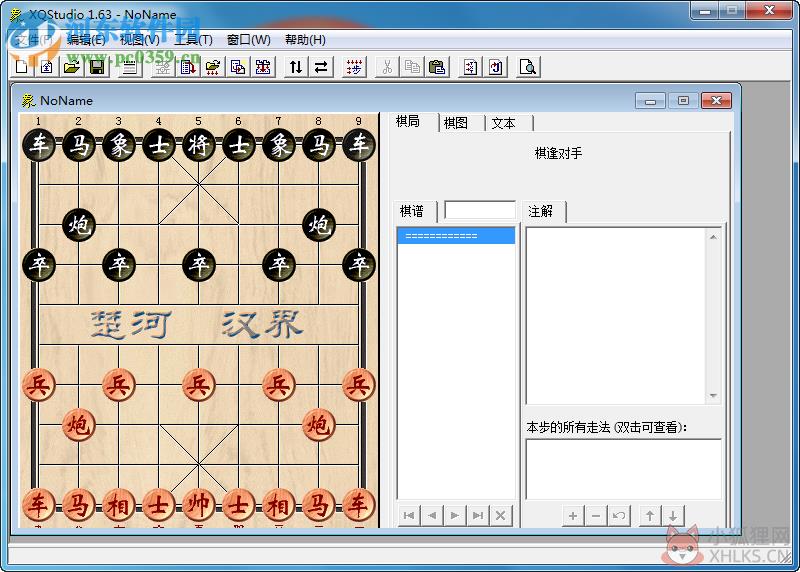This screenshot has height=572, width=800.
Task: Select the black 卒 pawn on file 5
Action: [x=198, y=265]
